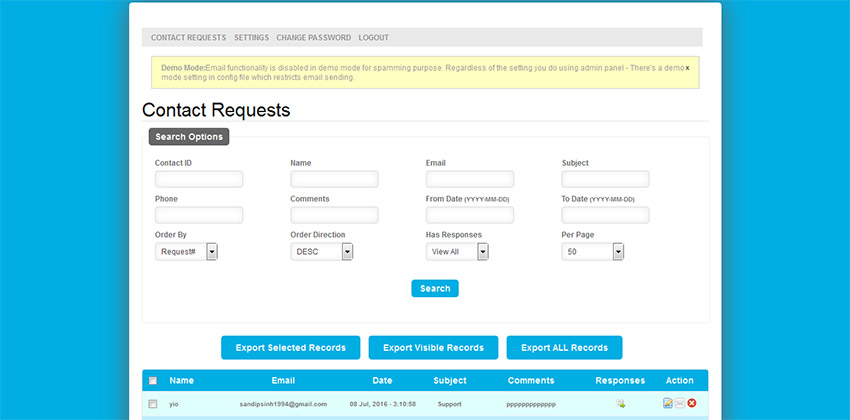This screenshot has width=850, height=420.
Task: Click Export Visible Records
Action: 433,347
